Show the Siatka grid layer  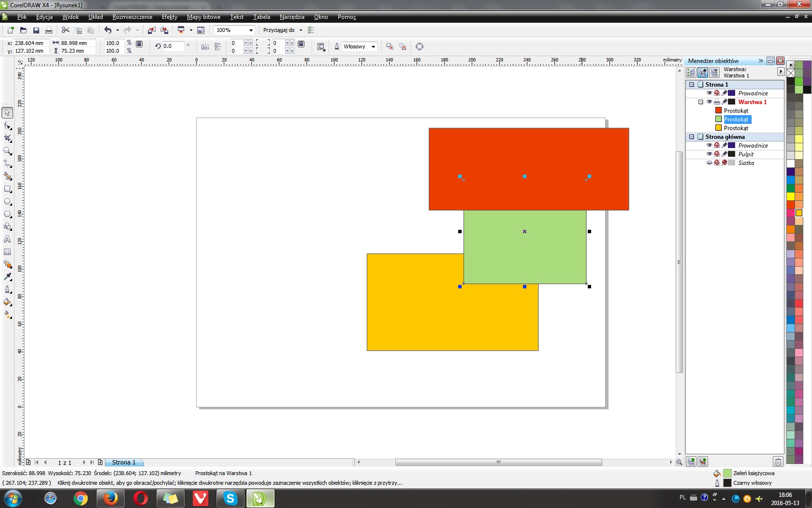pyautogui.click(x=709, y=163)
